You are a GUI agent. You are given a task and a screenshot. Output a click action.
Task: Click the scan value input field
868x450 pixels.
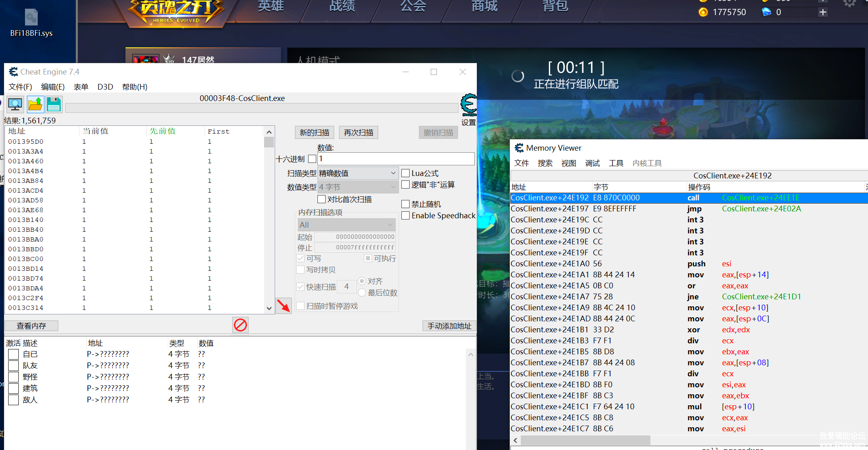tap(396, 159)
